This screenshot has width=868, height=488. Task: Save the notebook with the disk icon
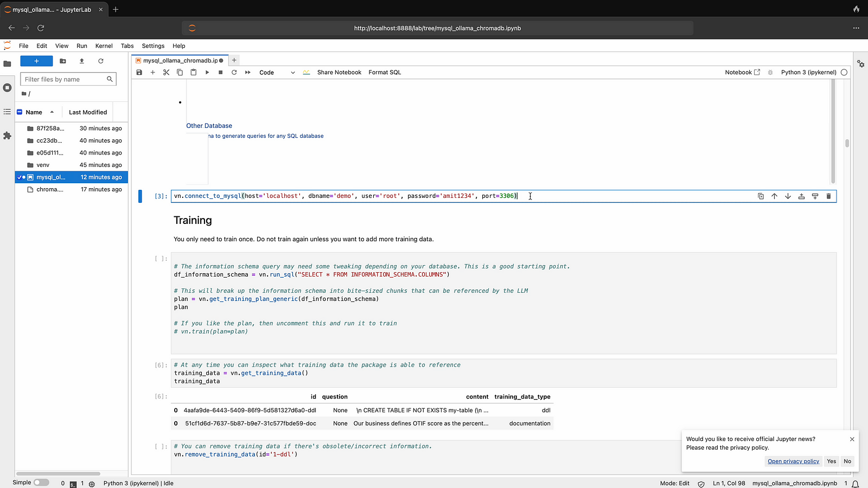pos(139,72)
